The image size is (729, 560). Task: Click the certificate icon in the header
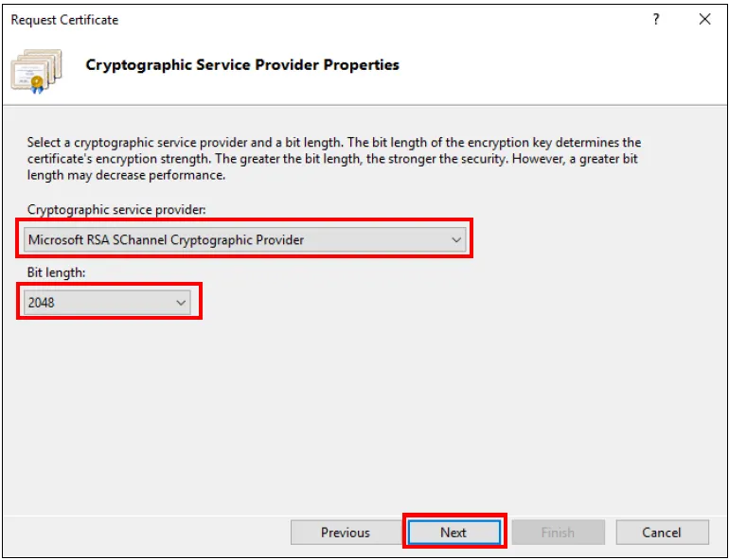point(36,69)
